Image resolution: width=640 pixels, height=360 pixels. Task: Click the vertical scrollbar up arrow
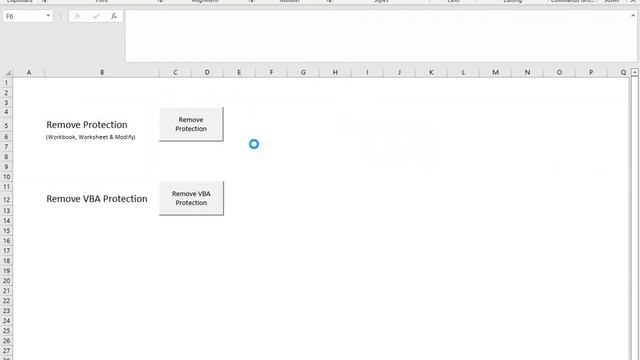coord(635,72)
